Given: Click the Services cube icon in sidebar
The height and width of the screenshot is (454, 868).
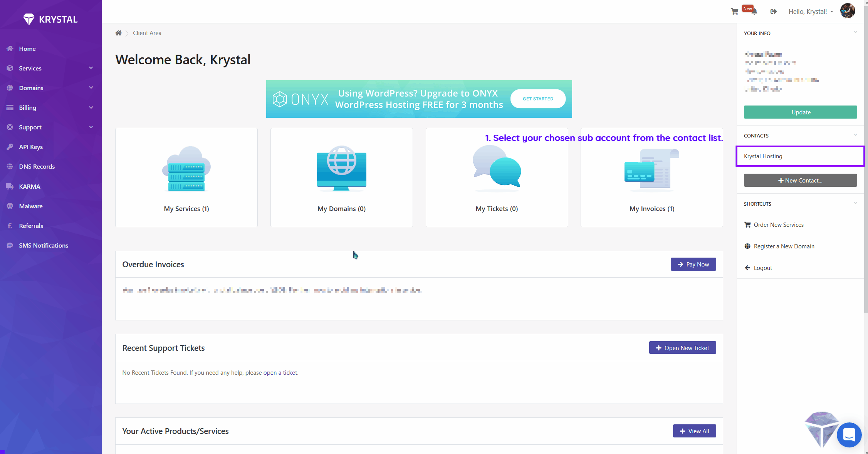Looking at the screenshot, I should point(10,68).
